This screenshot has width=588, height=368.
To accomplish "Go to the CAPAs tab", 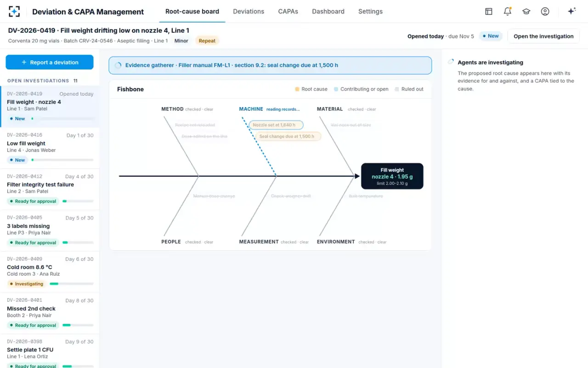I will tap(288, 11).
